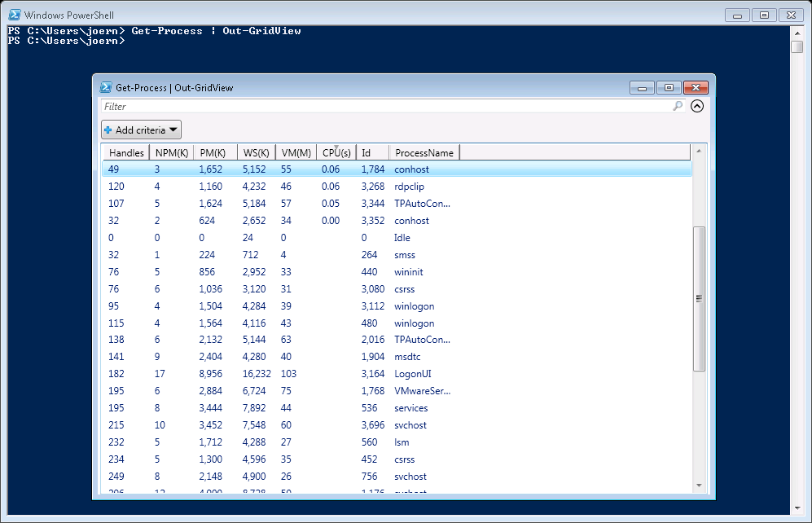Sort by VM(M) column header
Screen dimensions: 812x523
(x=296, y=153)
